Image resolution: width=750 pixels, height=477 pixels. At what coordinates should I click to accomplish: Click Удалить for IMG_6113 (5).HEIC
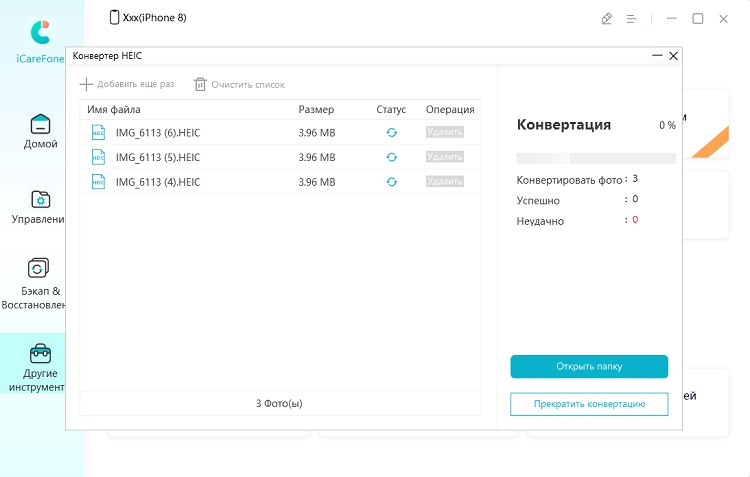(x=445, y=156)
